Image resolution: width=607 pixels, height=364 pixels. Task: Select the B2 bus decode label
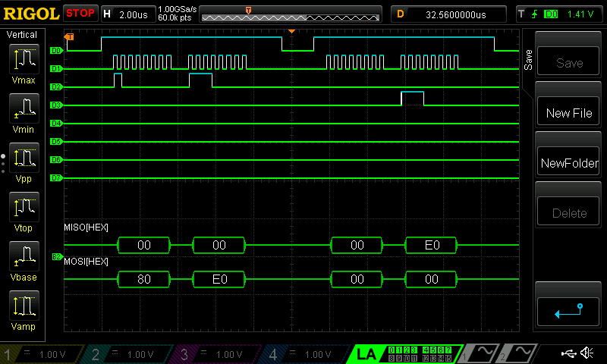56,257
